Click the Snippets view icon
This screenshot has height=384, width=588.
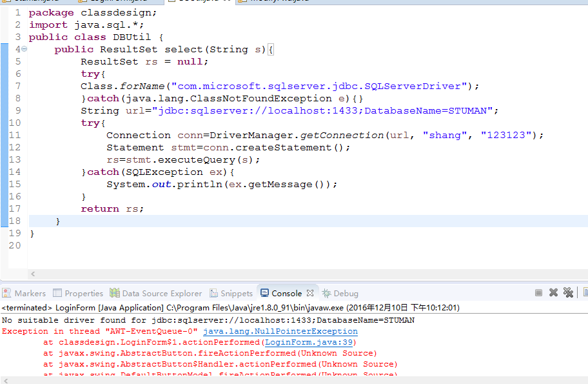tap(214, 293)
